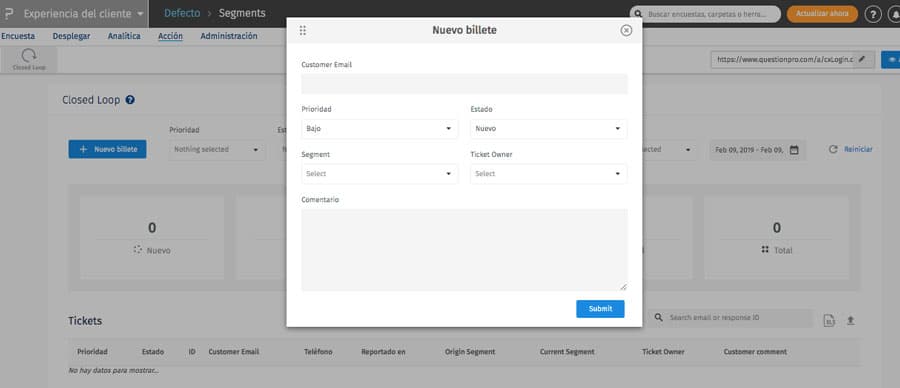Open the Analítica menu
The height and width of the screenshot is (388, 900).
(124, 36)
